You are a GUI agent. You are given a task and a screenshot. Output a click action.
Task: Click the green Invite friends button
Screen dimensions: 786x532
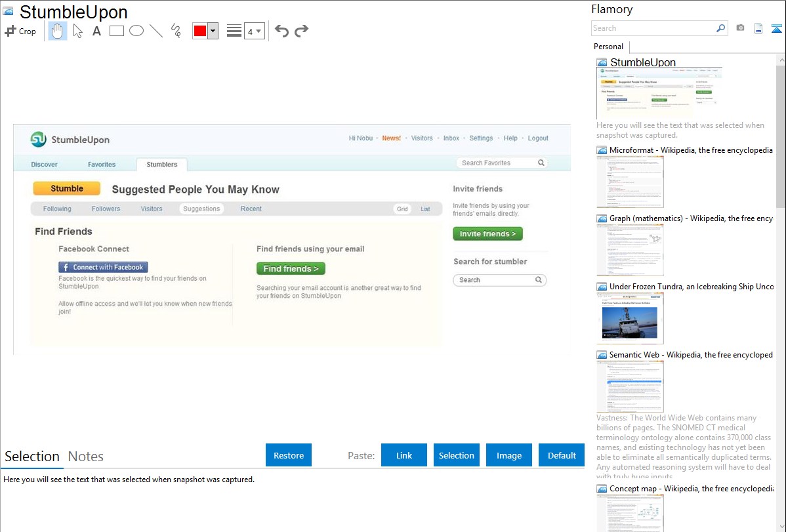coord(487,234)
